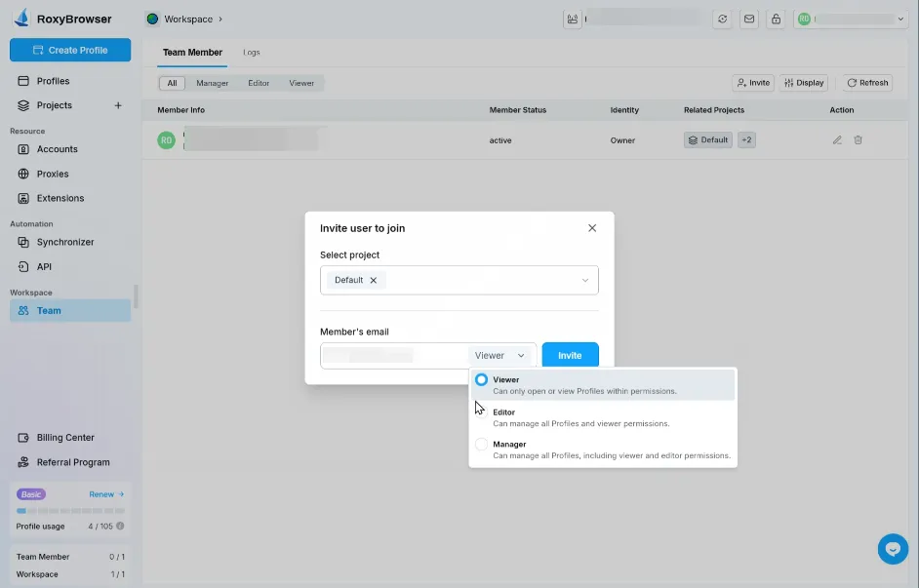This screenshot has height=588, width=919.
Task: Choose the Editor permission option
Action: 481,412
